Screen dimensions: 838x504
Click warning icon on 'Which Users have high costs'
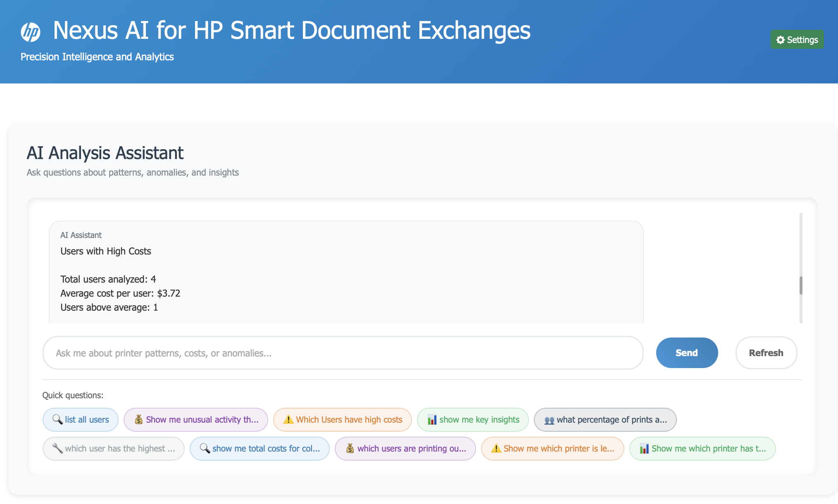[x=288, y=420]
